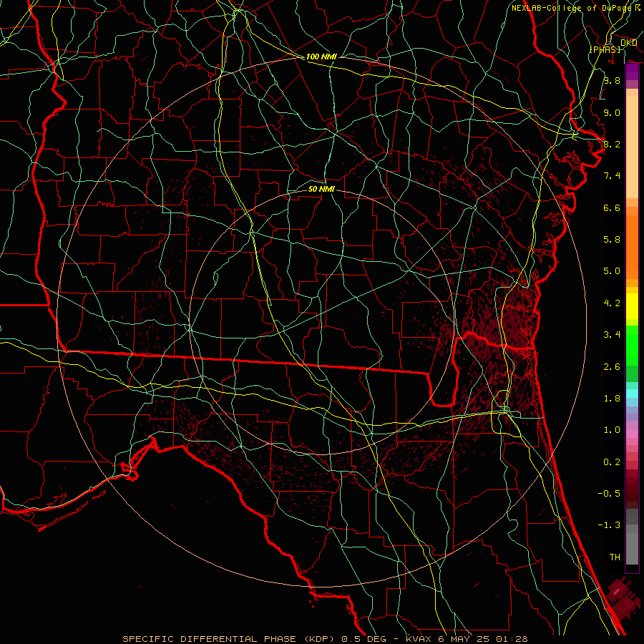Screen dimensions: 644x644
Task: Click the 4.2 scale value
Action: tap(612, 303)
